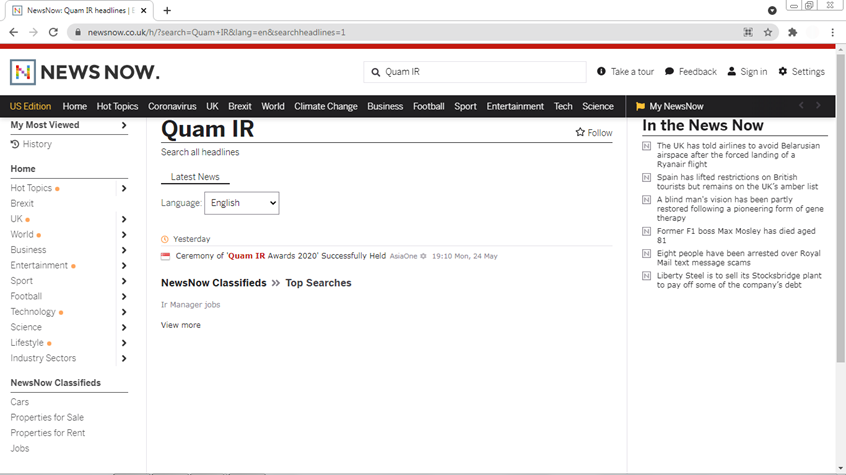Screen dimensions: 846x475
Task: Open a new browser tab
Action: coord(167,10)
